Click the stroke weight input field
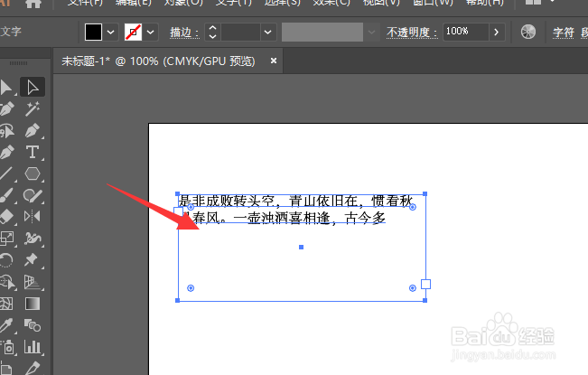This screenshot has height=375, width=588. 240,32
